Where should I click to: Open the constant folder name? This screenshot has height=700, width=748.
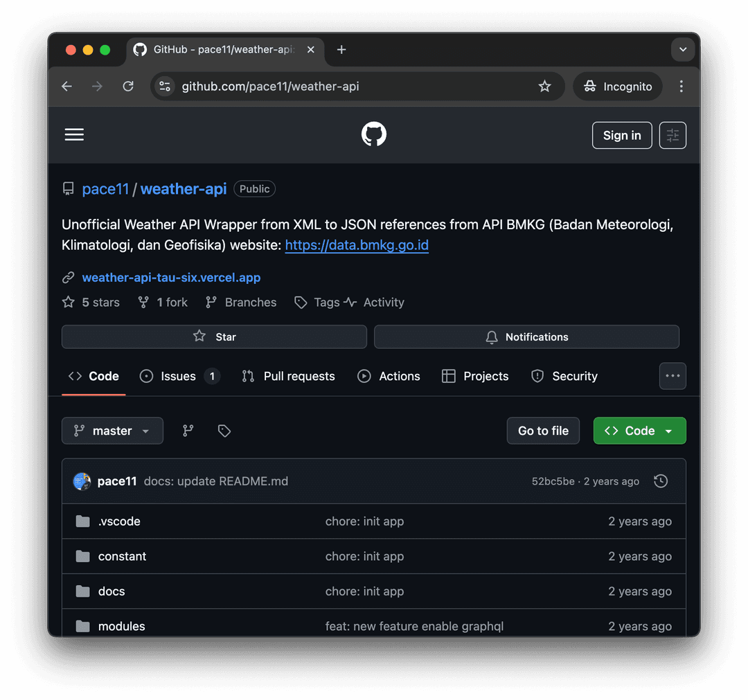click(x=122, y=556)
